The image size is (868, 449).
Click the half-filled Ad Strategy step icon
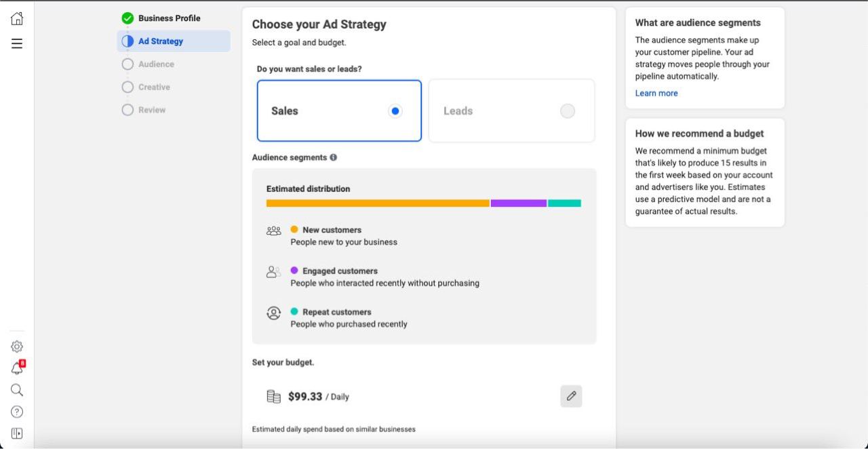point(127,41)
